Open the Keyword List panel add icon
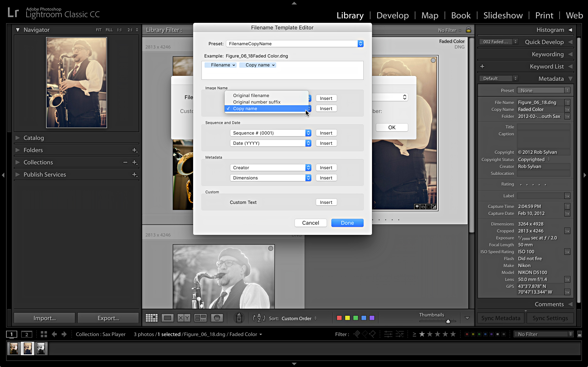The image size is (588, 367). (483, 66)
